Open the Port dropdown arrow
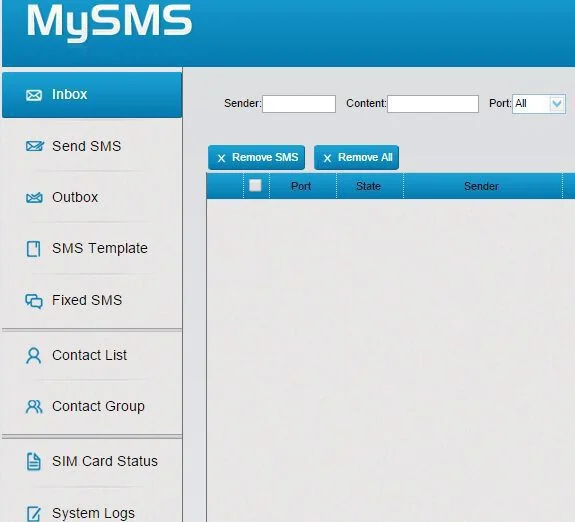575x522 pixels. pos(557,104)
